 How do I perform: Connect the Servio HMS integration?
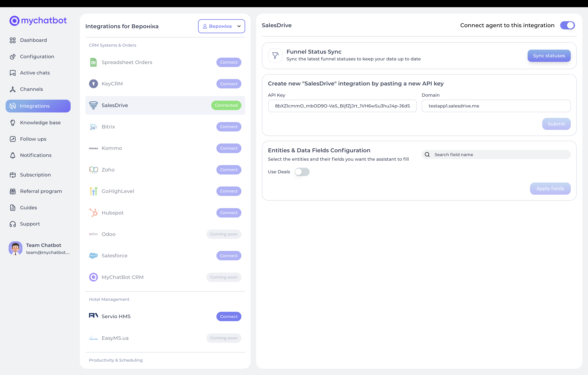(x=229, y=317)
